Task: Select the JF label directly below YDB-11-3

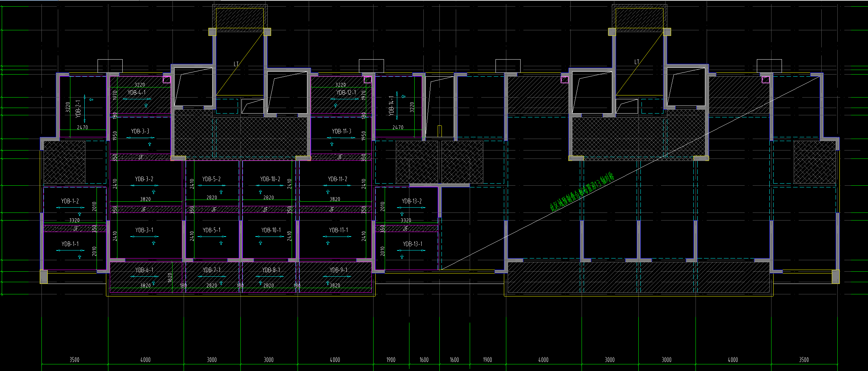Action: click(x=340, y=157)
